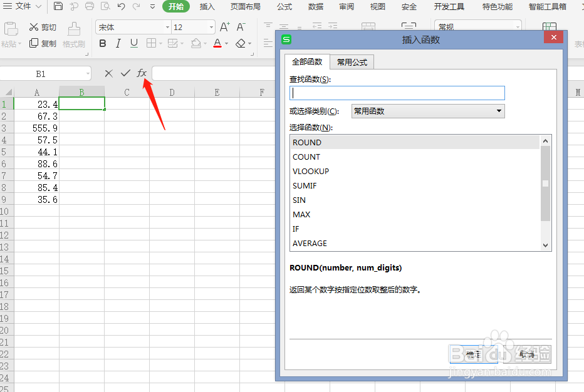Toggle bold formatting
584x392 pixels.
click(x=102, y=43)
